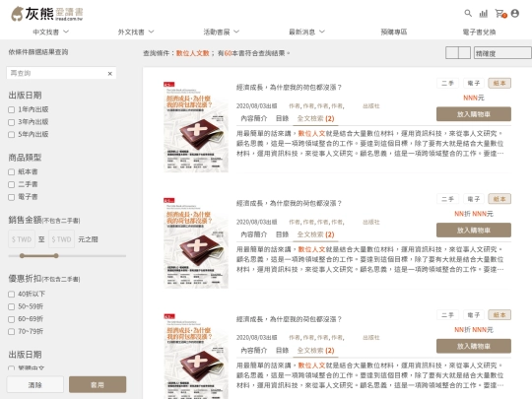The width and height of the screenshot is (532, 399).
Task: Choose 紙本 format for third book
Action: (499, 315)
